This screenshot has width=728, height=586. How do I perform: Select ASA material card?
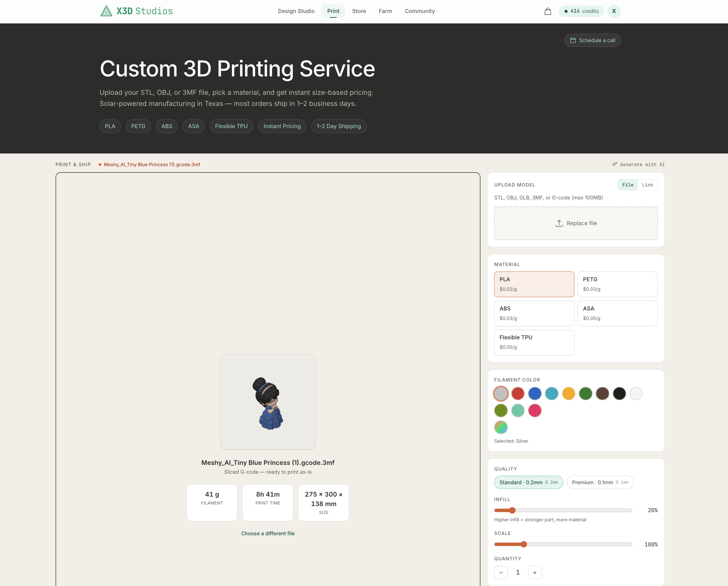click(617, 314)
